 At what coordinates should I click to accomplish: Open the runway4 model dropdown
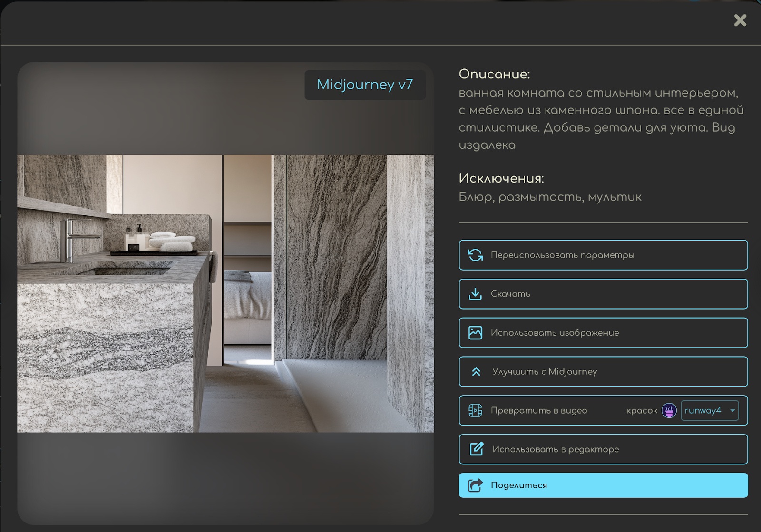tap(710, 410)
